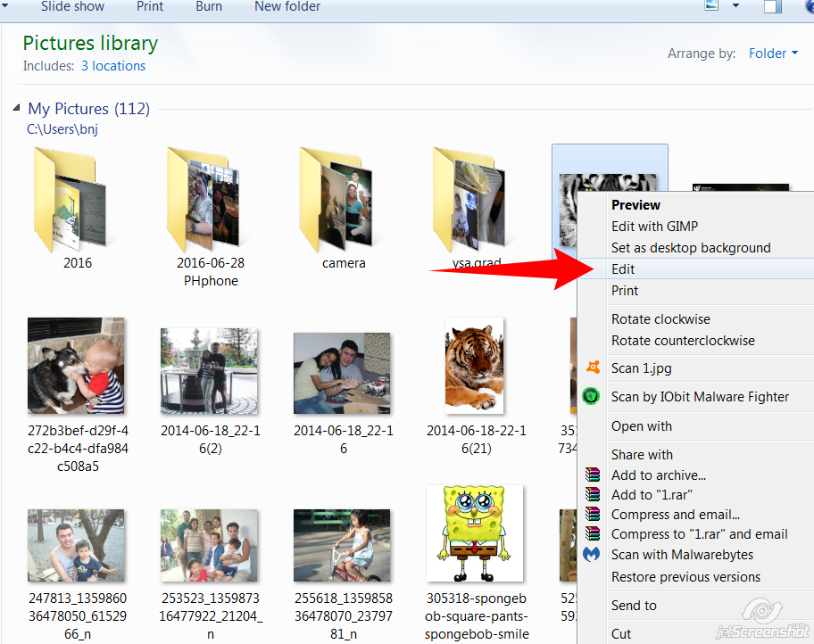This screenshot has width=814, height=644.
Task: Open the view options dropdown arrow
Action: [735, 5]
